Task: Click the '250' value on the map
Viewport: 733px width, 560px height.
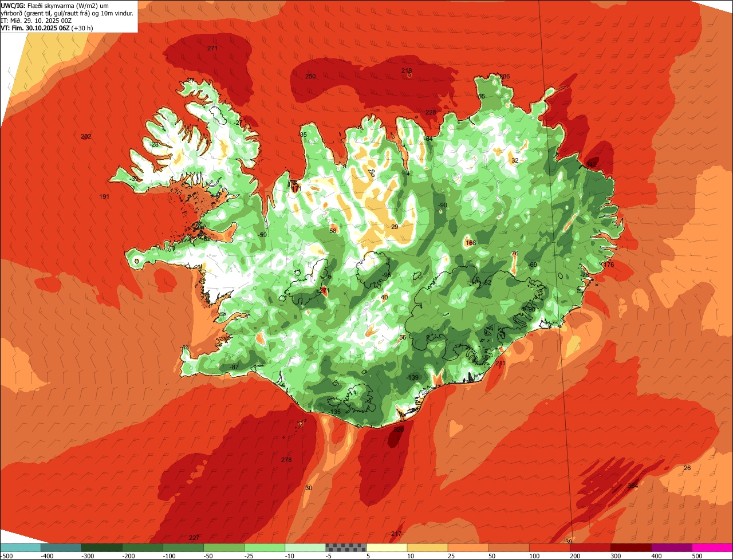Action: coord(310,76)
